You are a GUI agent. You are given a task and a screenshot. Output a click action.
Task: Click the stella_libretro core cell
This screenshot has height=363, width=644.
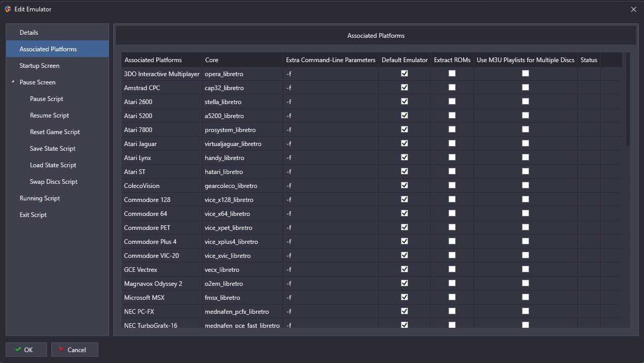tap(243, 102)
